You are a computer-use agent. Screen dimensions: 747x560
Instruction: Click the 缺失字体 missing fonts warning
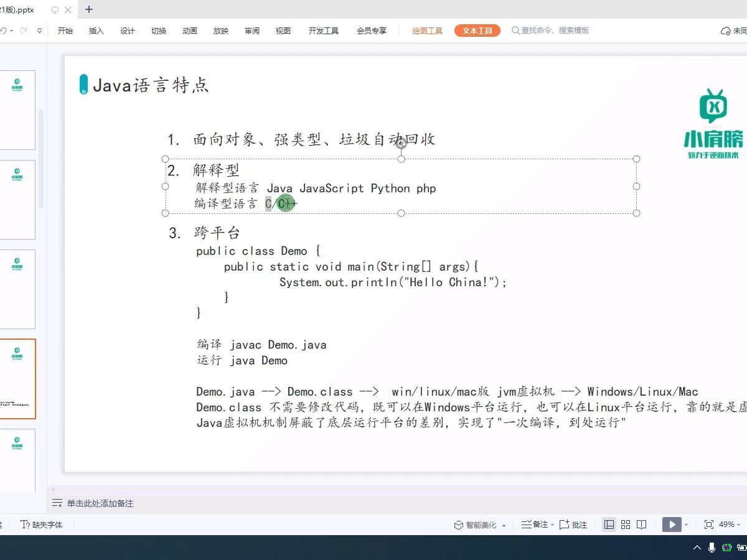[41, 525]
